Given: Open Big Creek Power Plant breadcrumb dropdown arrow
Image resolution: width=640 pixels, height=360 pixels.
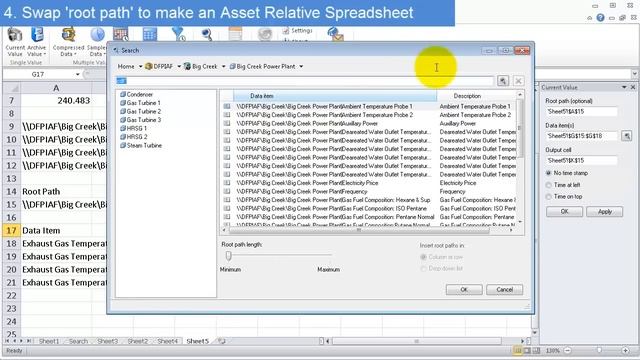Looking at the screenshot, I should [x=301, y=67].
